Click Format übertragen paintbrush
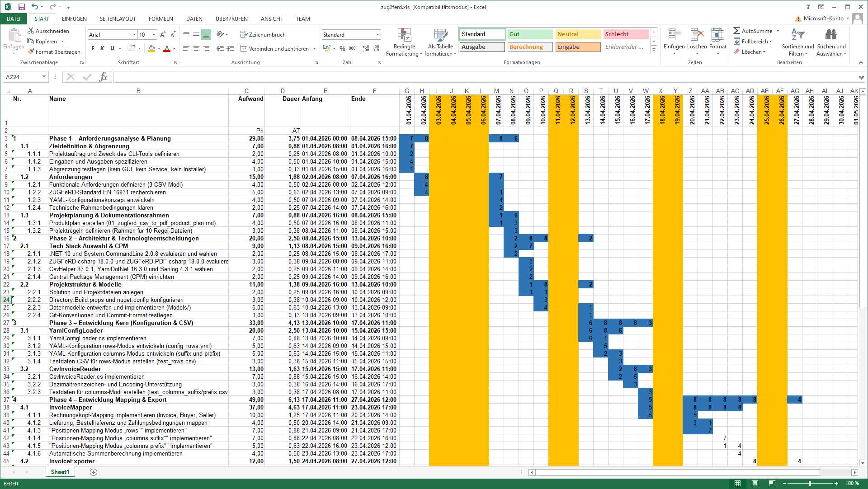The image size is (868, 489). (x=31, y=52)
